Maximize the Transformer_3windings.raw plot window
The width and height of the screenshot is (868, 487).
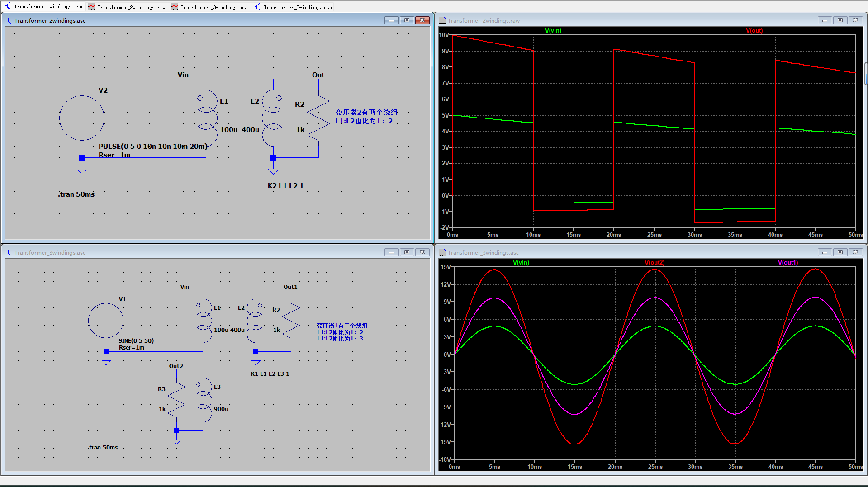(840, 252)
